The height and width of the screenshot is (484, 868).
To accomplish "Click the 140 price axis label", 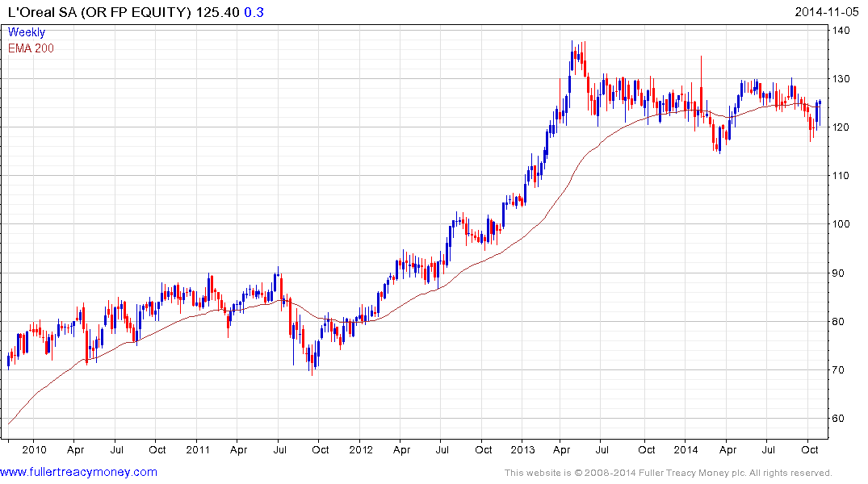I will click(841, 31).
